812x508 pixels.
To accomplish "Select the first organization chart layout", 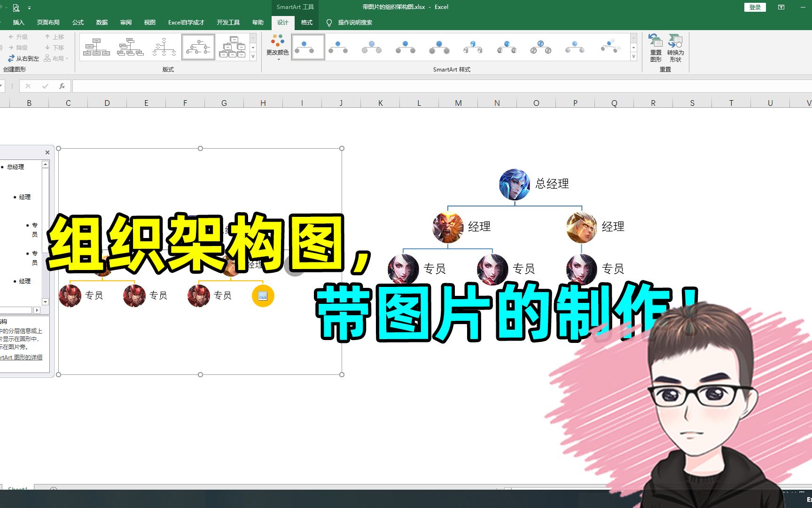I will pyautogui.click(x=96, y=47).
